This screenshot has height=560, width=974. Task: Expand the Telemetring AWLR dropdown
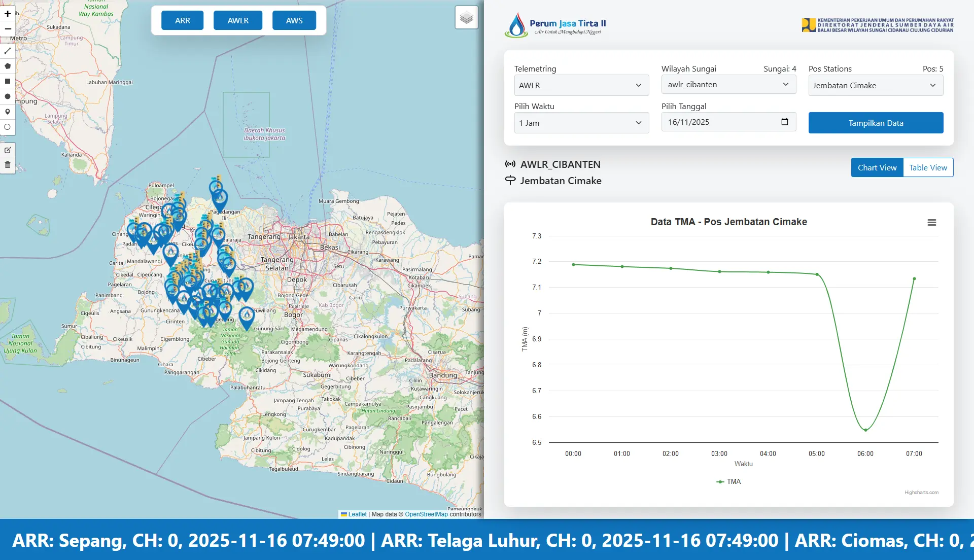581,85
